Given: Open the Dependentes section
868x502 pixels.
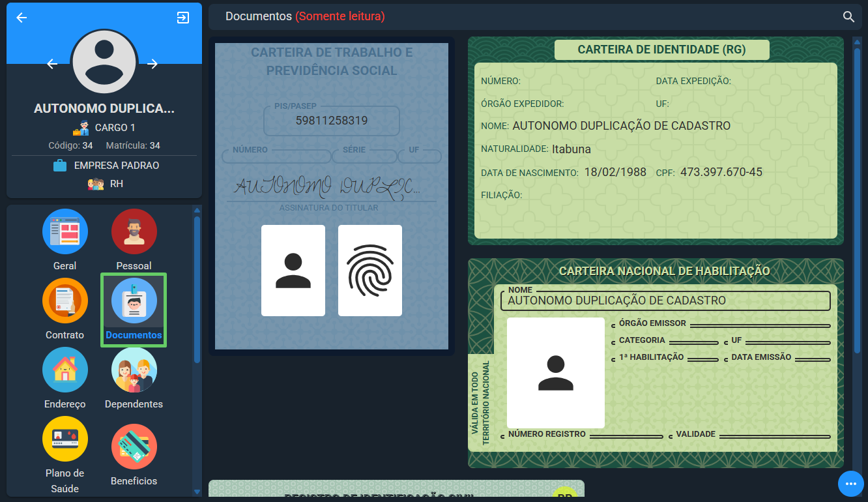Looking at the screenshot, I should 134,378.
